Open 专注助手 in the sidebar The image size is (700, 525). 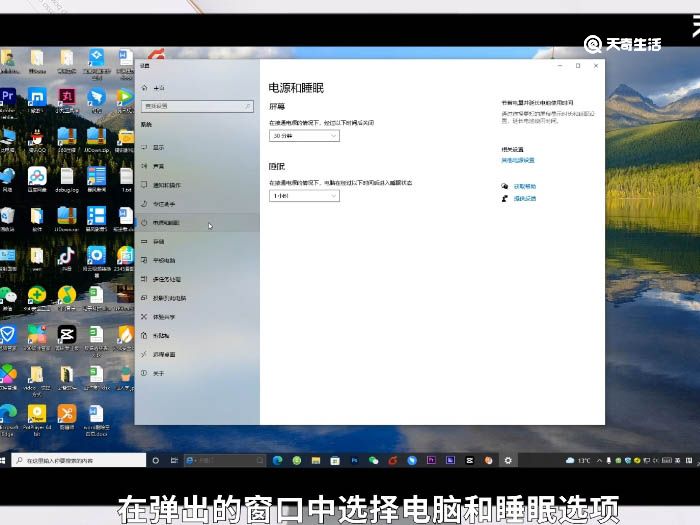164,204
